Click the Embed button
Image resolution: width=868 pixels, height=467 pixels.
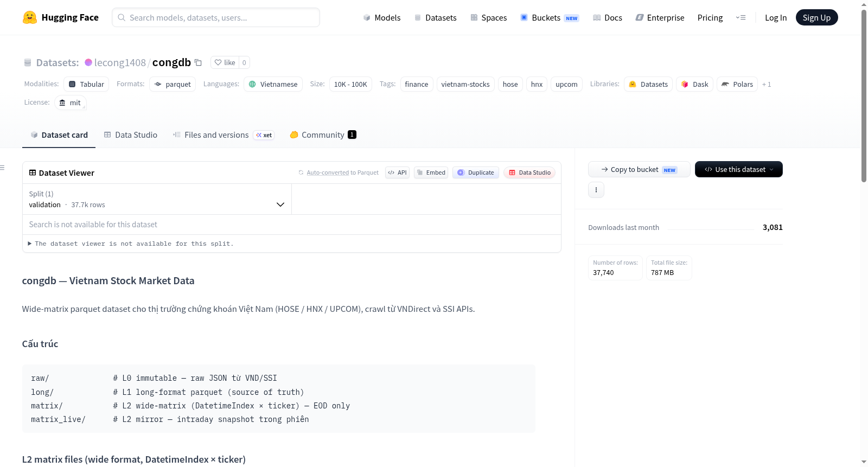coord(431,172)
